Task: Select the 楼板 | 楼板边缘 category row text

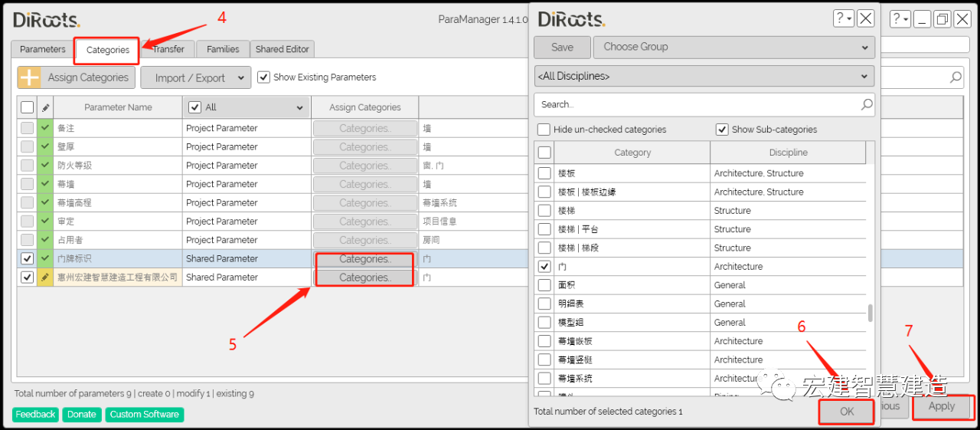Action: pyautogui.click(x=586, y=192)
